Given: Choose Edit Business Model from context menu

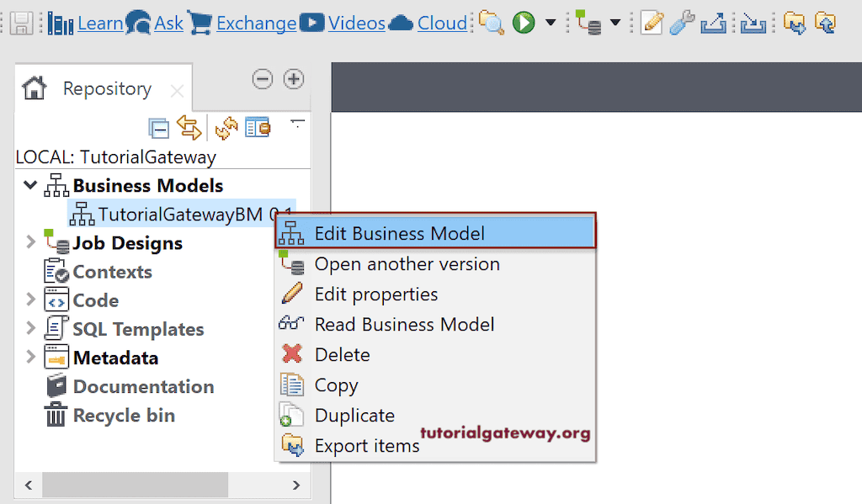Looking at the screenshot, I should point(435,234).
